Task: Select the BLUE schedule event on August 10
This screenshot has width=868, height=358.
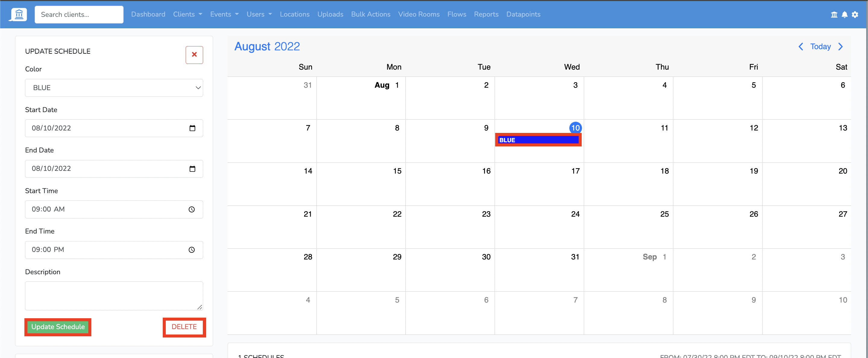Action: (x=538, y=140)
